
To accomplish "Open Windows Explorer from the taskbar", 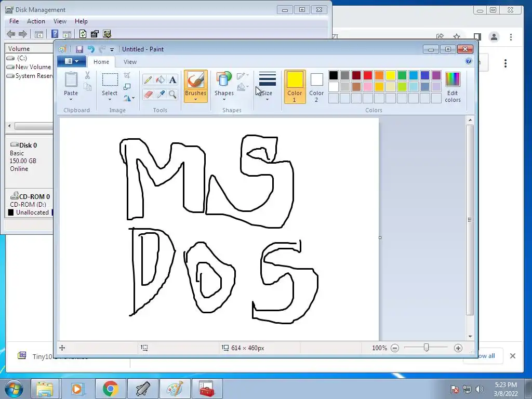I will 45,389.
